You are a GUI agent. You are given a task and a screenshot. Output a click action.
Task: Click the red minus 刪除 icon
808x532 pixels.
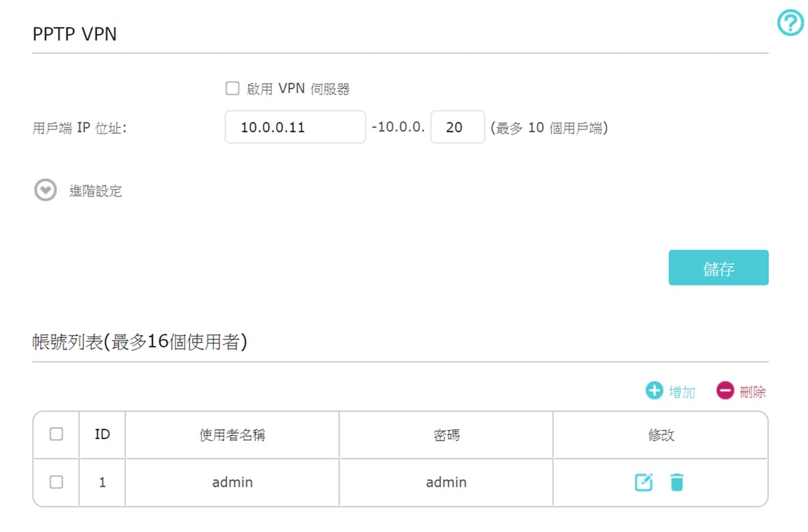724,390
